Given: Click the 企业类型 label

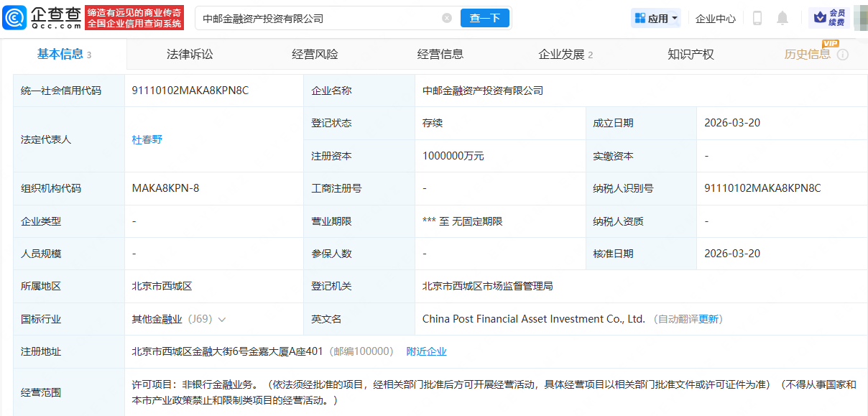Looking at the screenshot, I should point(41,221).
